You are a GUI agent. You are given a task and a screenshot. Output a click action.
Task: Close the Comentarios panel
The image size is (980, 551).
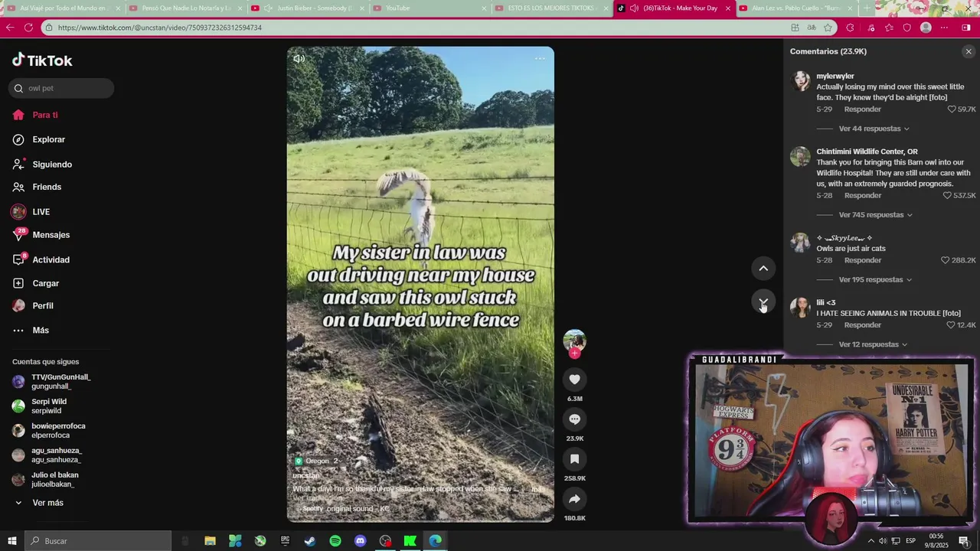coord(969,51)
